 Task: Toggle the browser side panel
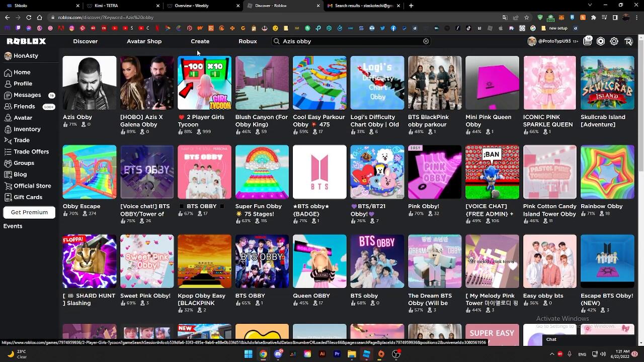615,17
